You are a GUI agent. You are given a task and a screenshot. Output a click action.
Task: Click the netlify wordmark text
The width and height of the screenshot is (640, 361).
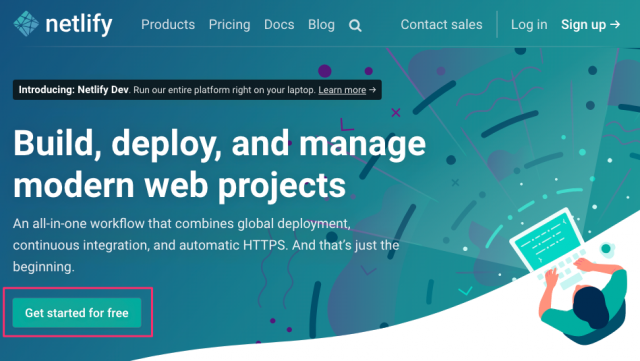tap(79, 25)
